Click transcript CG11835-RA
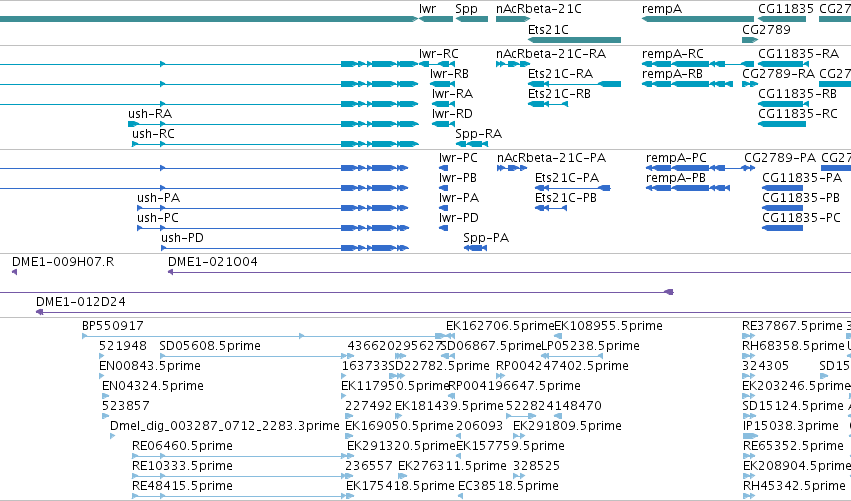 point(798,54)
